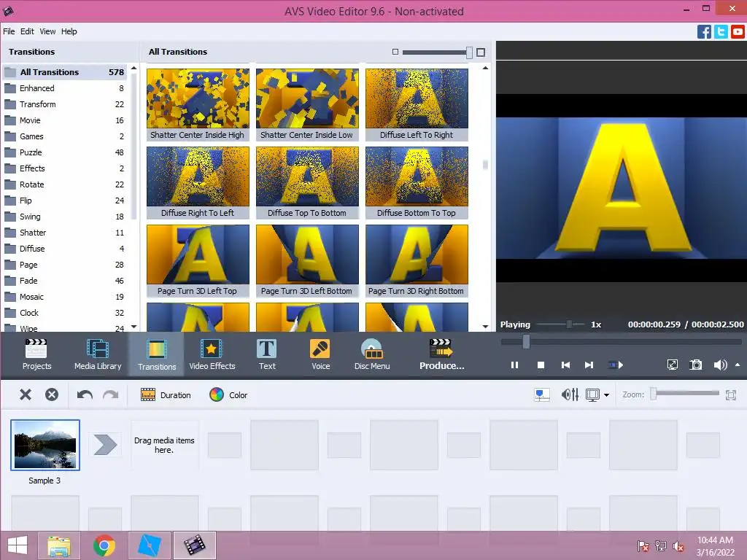Expand the volume control arrow
The image size is (747, 560).
[x=738, y=365]
